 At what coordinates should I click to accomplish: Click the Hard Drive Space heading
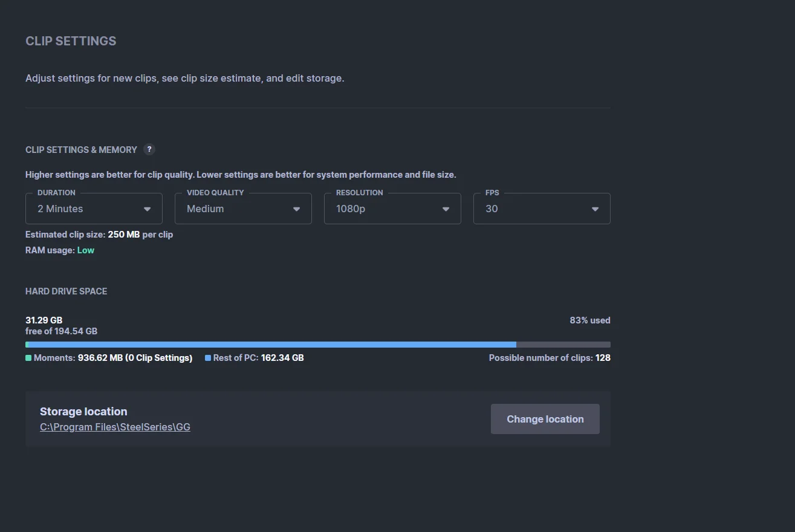pyautogui.click(x=67, y=291)
